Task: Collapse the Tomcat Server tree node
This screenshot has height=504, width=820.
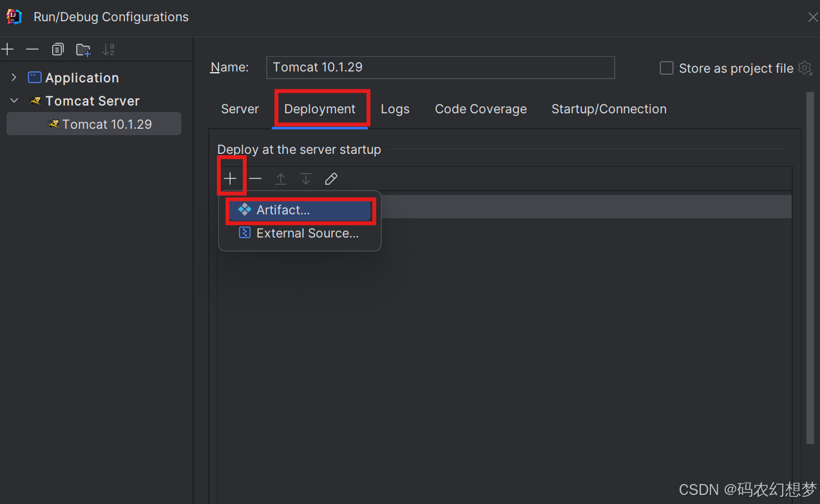Action: click(x=14, y=101)
